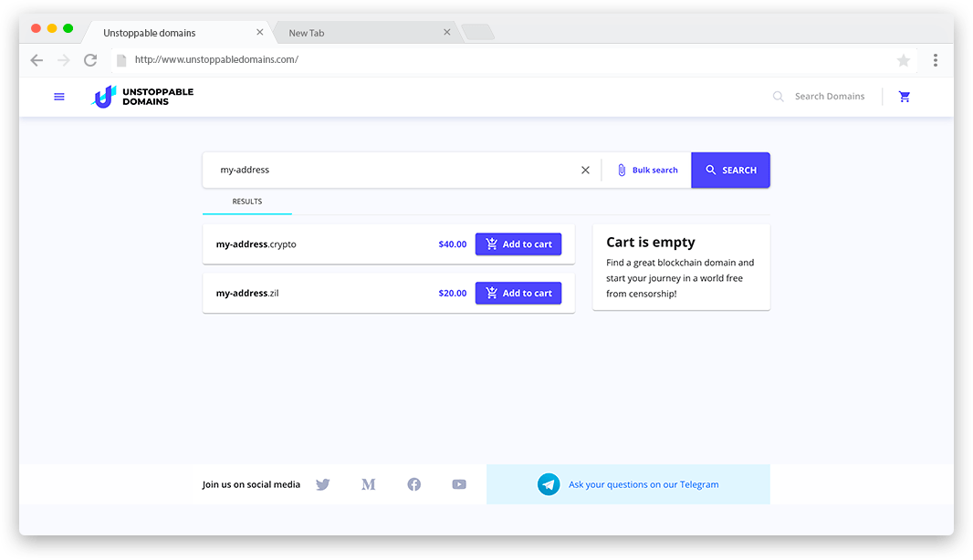This screenshot has height=560, width=973.
Task: Open browser three-dot menu
Action: (x=936, y=60)
